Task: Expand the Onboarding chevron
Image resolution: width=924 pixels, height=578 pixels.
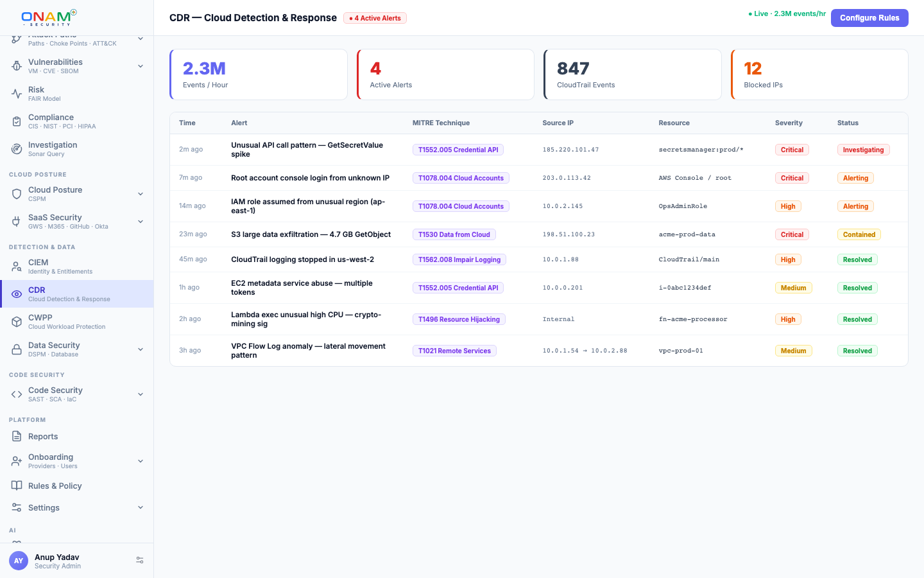Action: [141, 461]
